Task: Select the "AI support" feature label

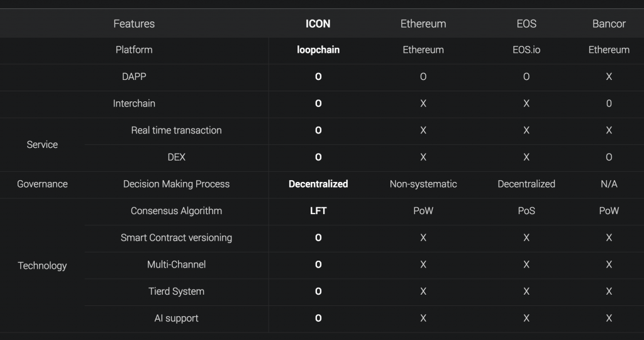Action: coord(176,318)
